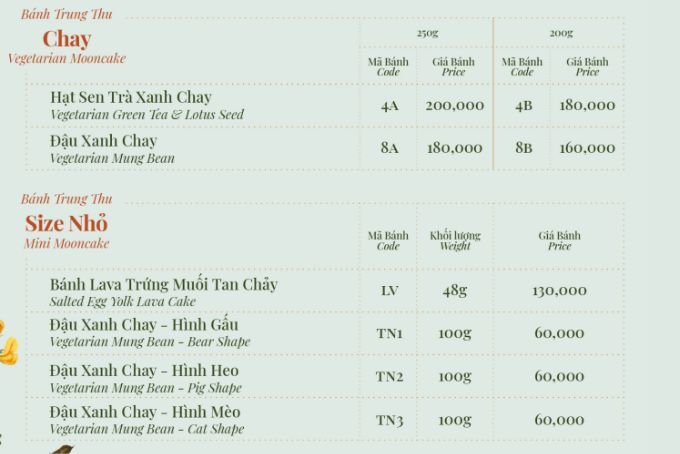This screenshot has height=454, width=680.
Task: Click the "Chay" Vegetarian Mooncake heading
Action: tap(66, 40)
